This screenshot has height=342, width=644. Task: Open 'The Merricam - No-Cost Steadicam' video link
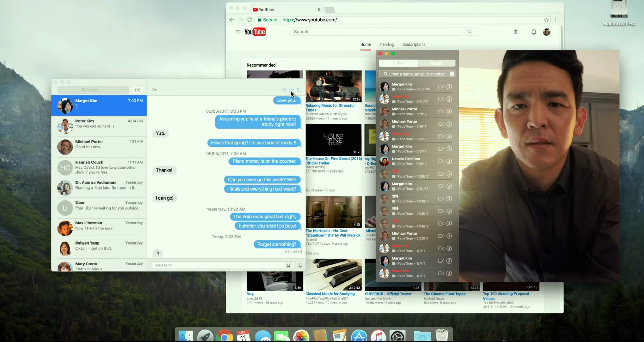(333, 233)
